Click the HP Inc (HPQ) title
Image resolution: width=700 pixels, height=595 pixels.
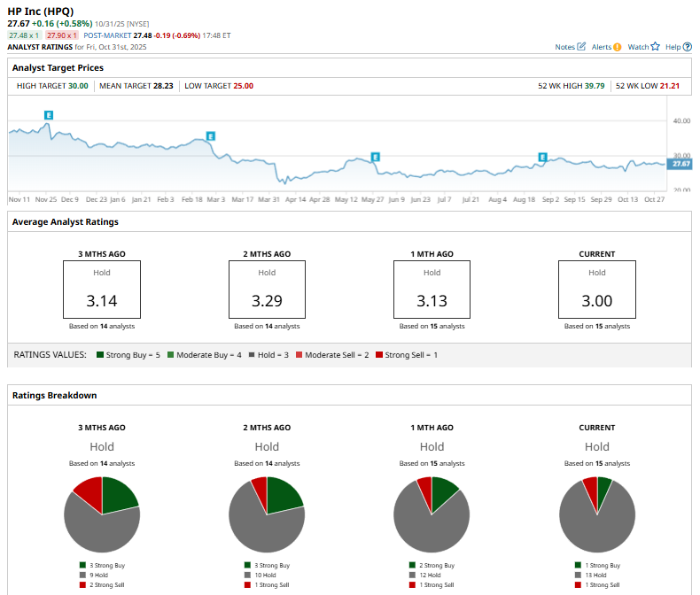pyautogui.click(x=41, y=12)
